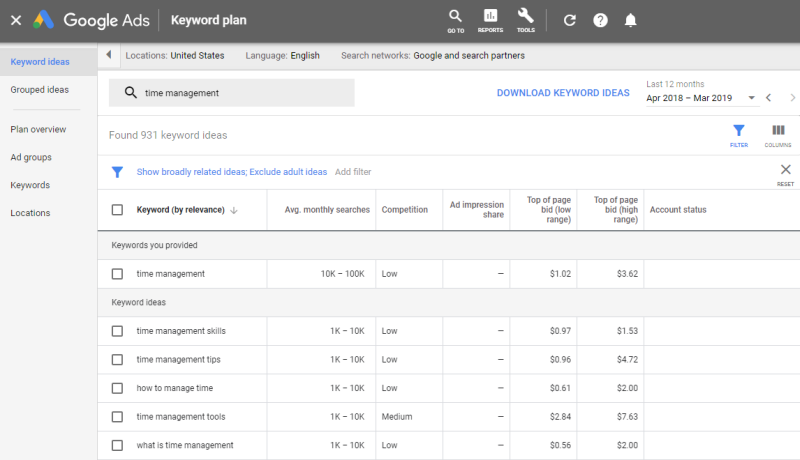The height and width of the screenshot is (460, 800).
Task: Edit Search networks: Google and search partners
Action: tap(433, 56)
